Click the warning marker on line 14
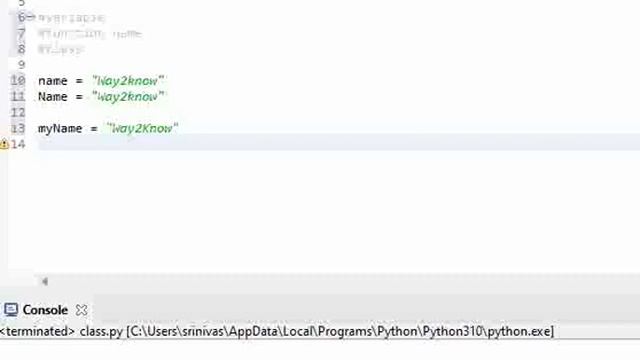This screenshot has height=360, width=640. point(4,144)
